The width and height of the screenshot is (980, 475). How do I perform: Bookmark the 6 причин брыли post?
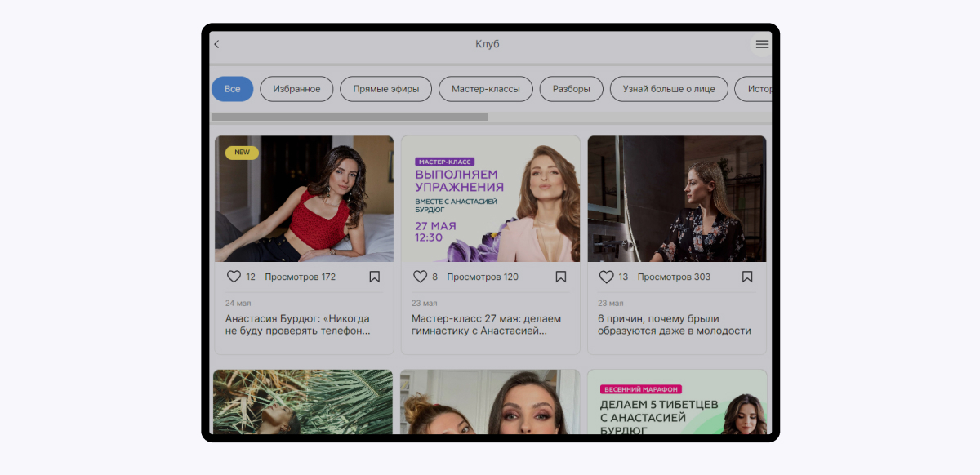click(x=746, y=277)
